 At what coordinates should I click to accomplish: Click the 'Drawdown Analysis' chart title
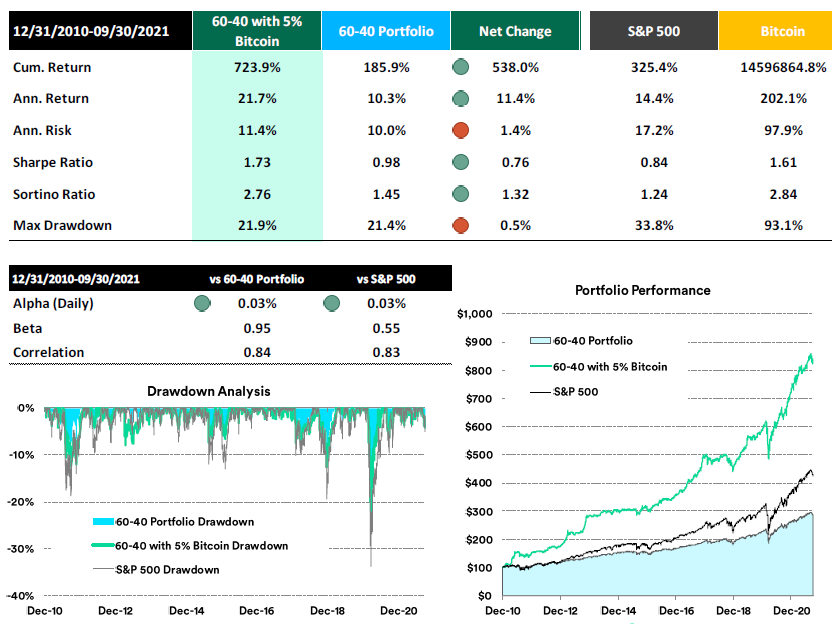pos(209,391)
